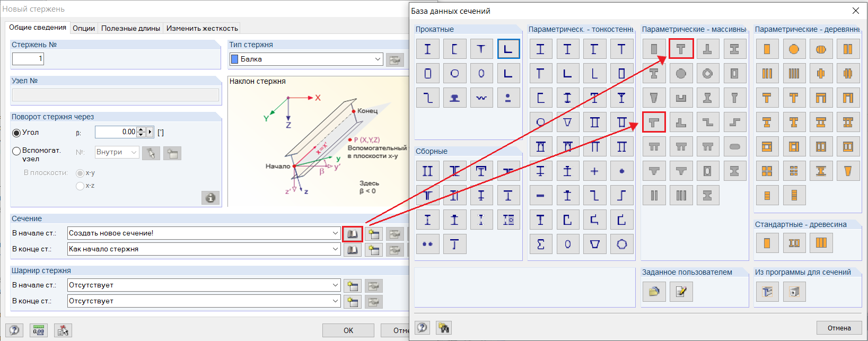Increase β angle with stepper arrow

(x=141, y=129)
